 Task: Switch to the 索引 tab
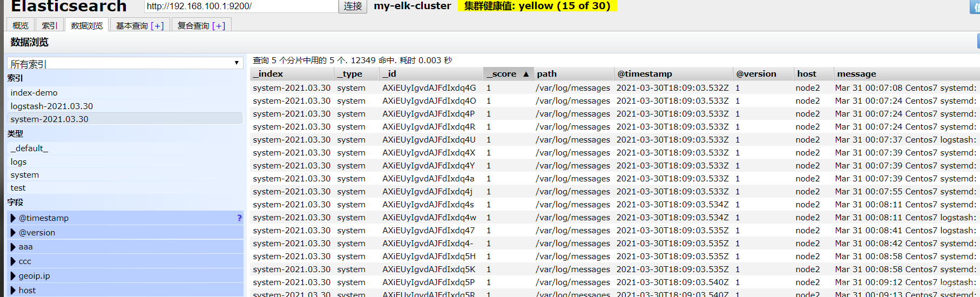click(50, 25)
